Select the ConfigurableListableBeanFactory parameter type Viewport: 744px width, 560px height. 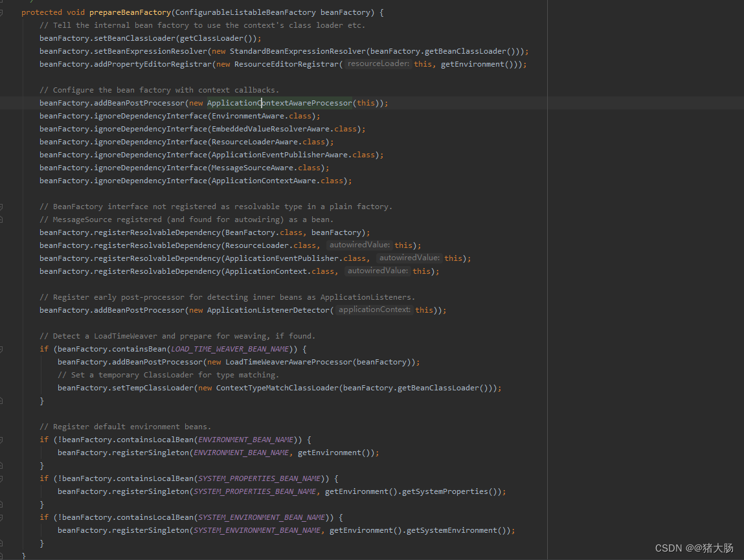click(x=245, y=12)
